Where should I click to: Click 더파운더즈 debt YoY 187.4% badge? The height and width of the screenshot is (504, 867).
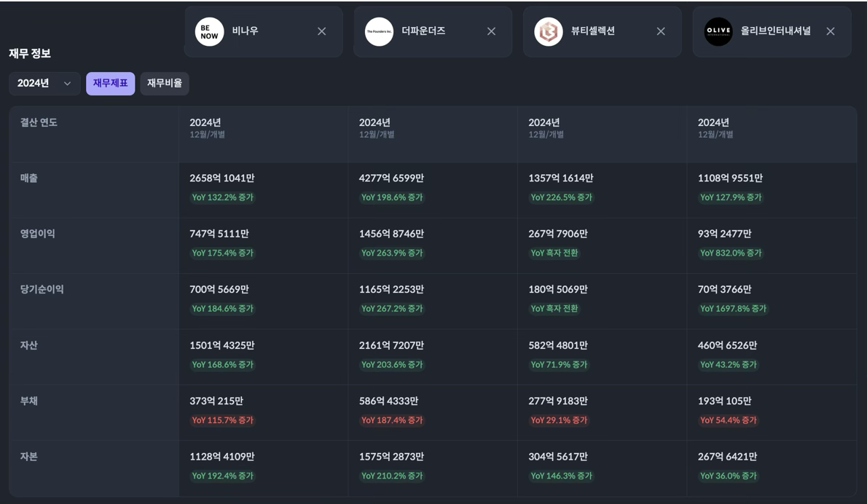point(392,420)
